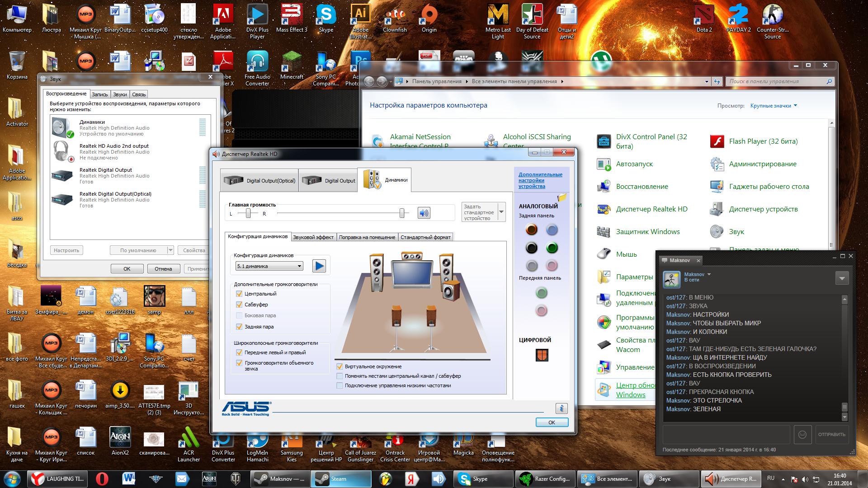Open Minecraft desktop shortcut
The width and height of the screenshot is (868, 488).
pos(292,66)
